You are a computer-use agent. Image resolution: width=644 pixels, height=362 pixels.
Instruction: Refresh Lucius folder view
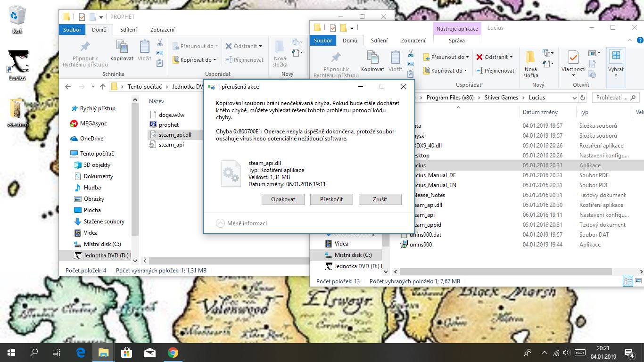click(x=583, y=98)
